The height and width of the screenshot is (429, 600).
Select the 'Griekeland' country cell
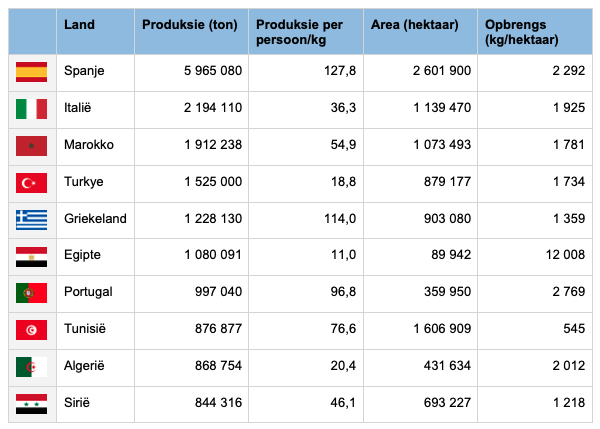tap(95, 219)
